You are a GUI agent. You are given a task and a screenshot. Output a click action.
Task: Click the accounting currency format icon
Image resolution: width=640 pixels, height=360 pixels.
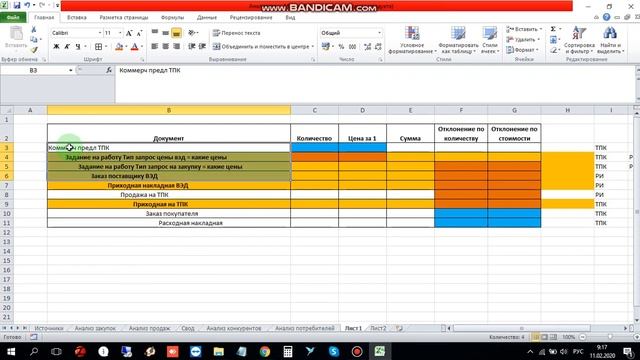[325, 47]
